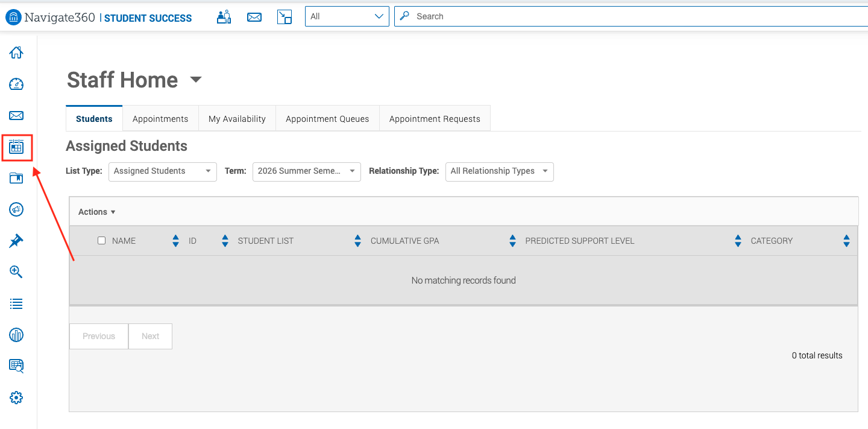Click the envelope icon in top bar
This screenshot has width=868, height=429.
click(x=254, y=17)
